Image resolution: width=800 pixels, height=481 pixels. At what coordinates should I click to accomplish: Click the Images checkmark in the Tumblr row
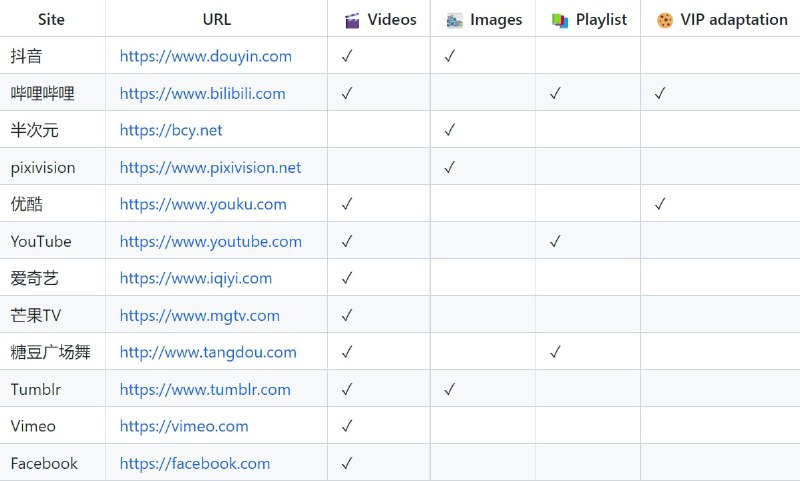tap(449, 389)
